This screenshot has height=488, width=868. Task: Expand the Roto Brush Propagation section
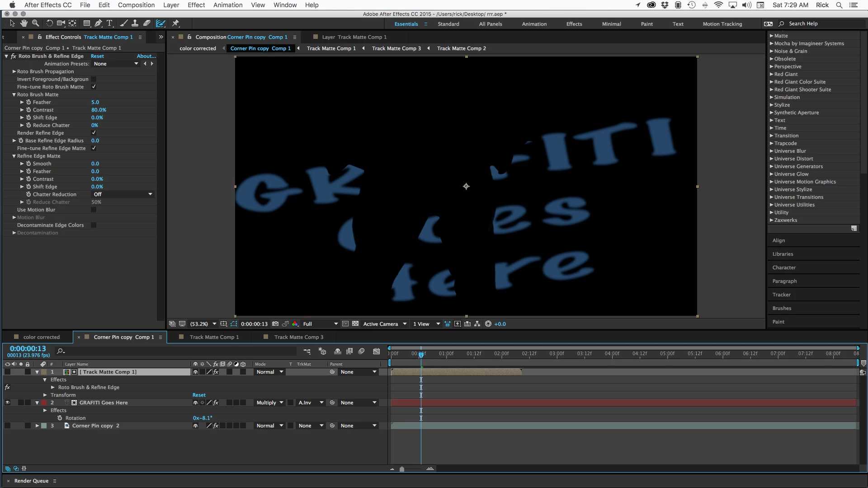[14, 71]
